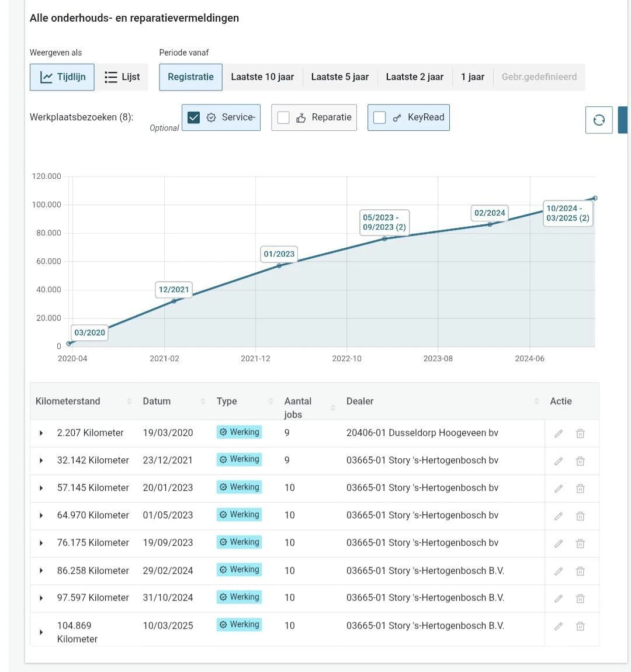Tick the KeyRead checkbox

379,117
